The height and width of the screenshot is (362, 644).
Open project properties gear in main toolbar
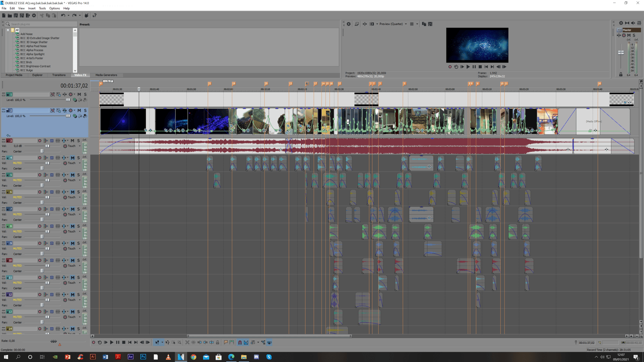(34, 15)
